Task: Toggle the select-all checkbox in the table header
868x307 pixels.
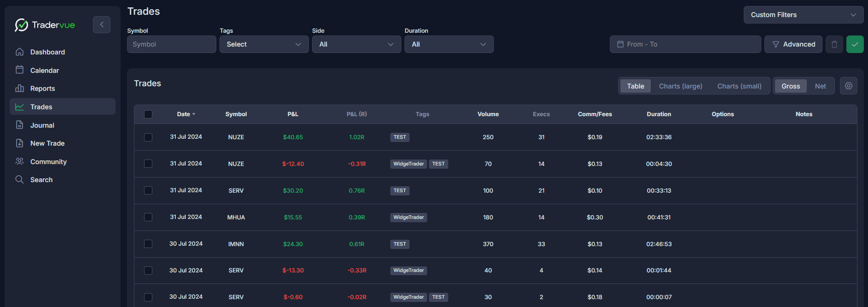Action: click(x=148, y=114)
